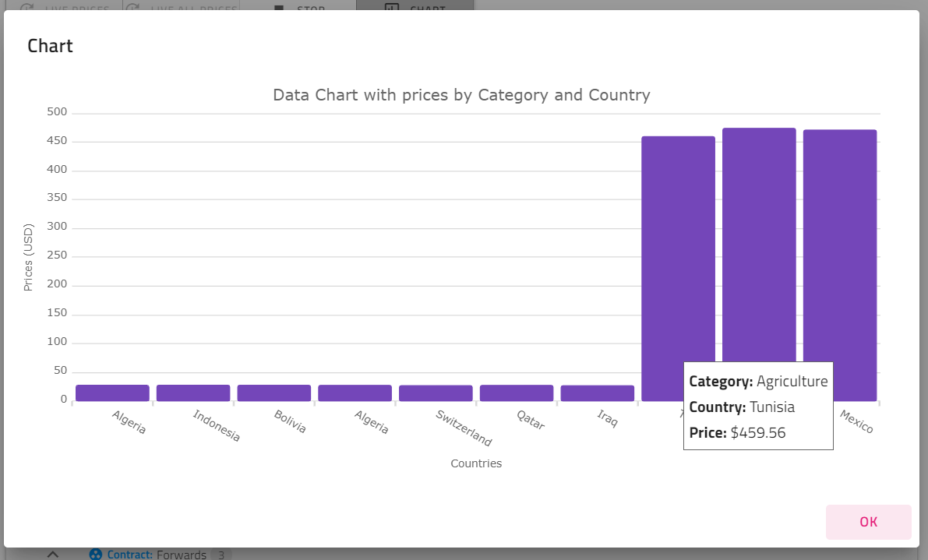
Task: Click the badge showing 3 next to Forwards
Action: click(221, 555)
